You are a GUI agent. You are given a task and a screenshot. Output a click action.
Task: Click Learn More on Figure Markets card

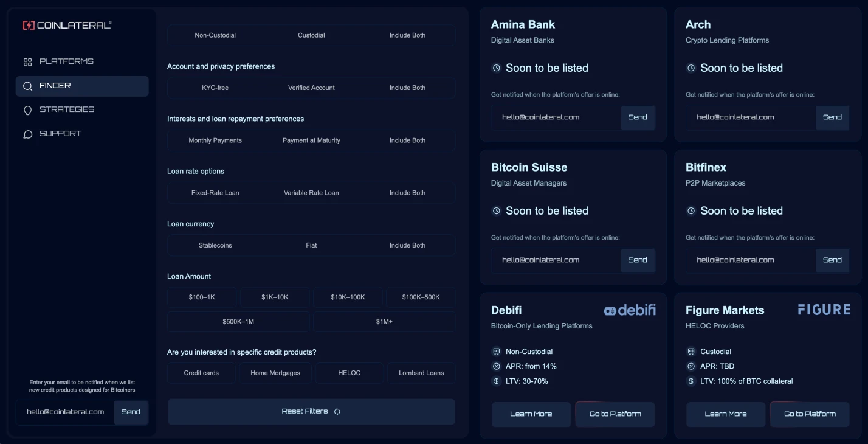tap(726, 414)
